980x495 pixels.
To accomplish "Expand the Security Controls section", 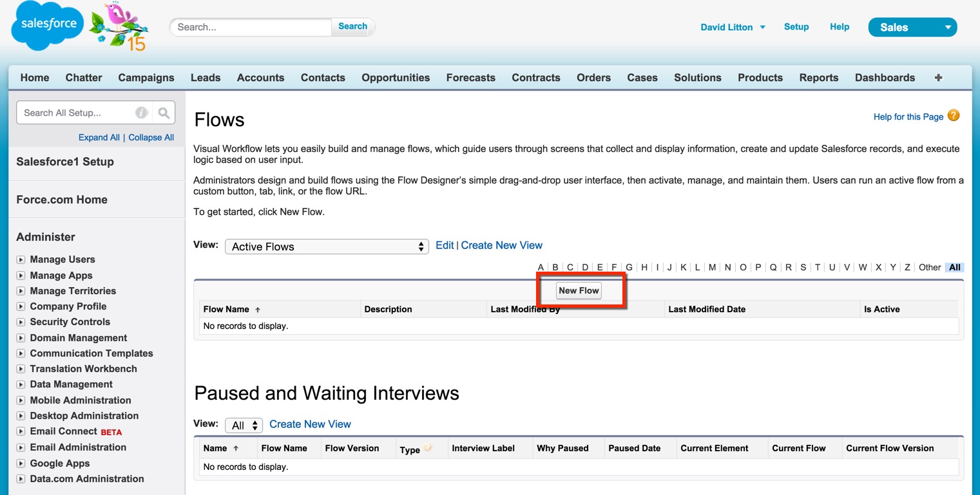I will 21,322.
